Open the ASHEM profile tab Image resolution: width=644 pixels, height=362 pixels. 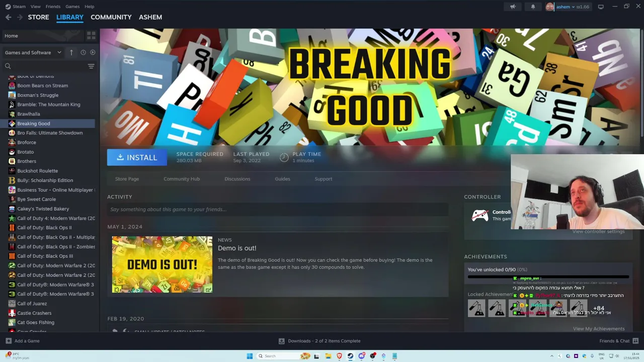point(150,17)
